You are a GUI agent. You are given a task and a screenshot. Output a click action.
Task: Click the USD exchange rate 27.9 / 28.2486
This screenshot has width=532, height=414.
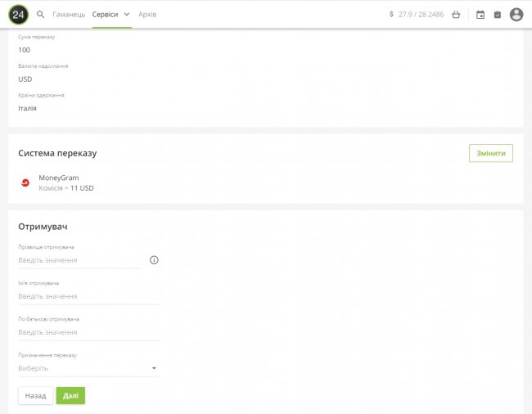pos(417,15)
